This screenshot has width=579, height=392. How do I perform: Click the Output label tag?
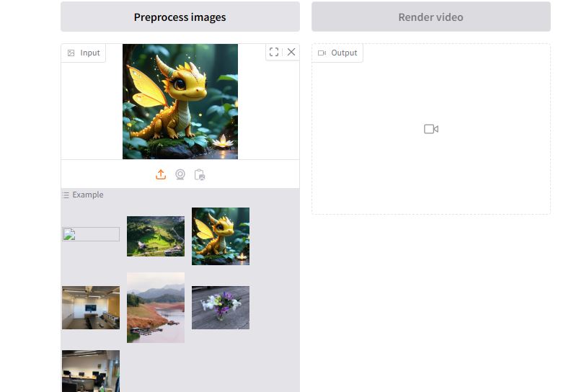coord(337,53)
